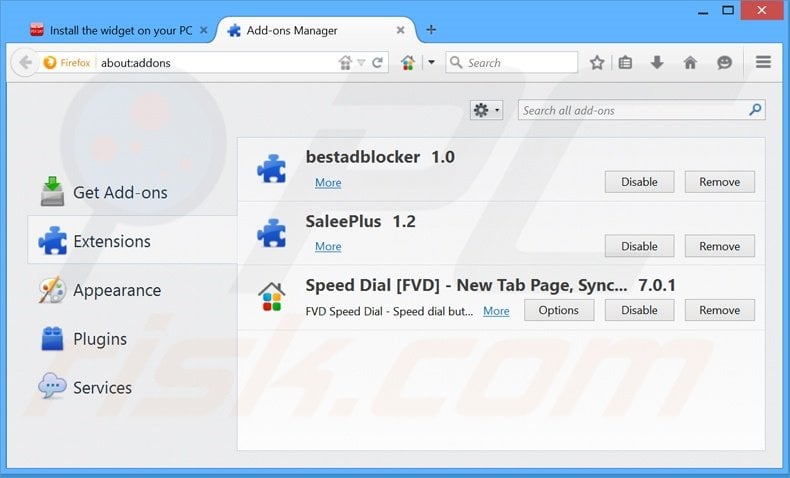Maximize the Firefox window
790x478 pixels.
728,10
